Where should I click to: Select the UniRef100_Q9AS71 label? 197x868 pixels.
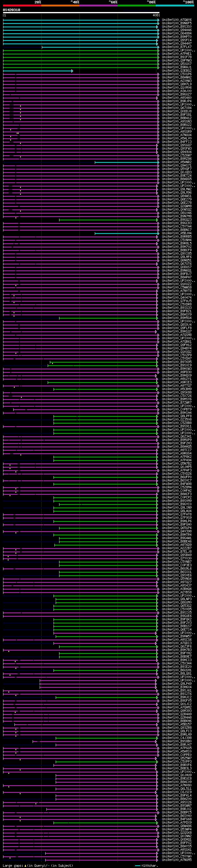[177, 166]
